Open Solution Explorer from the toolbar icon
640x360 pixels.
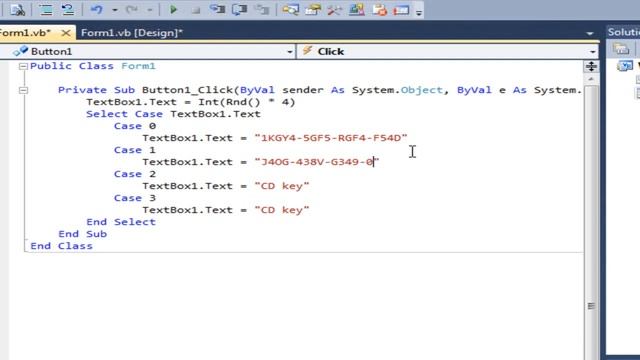(x=290, y=10)
